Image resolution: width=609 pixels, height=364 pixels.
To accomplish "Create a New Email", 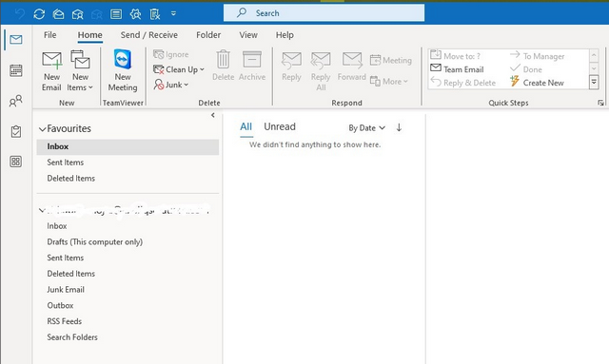I will [51, 71].
